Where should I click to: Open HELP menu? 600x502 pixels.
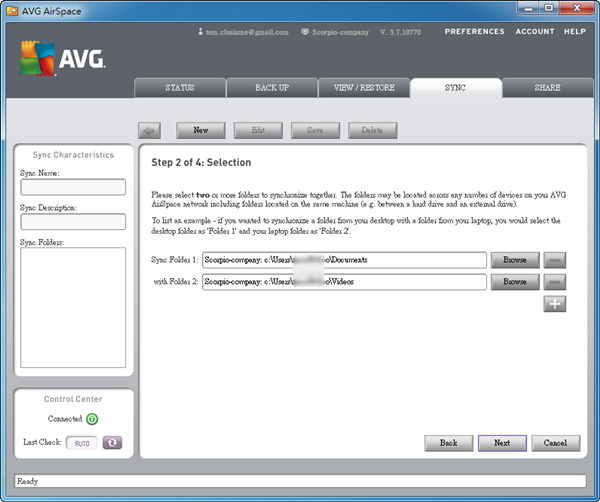pos(575,31)
